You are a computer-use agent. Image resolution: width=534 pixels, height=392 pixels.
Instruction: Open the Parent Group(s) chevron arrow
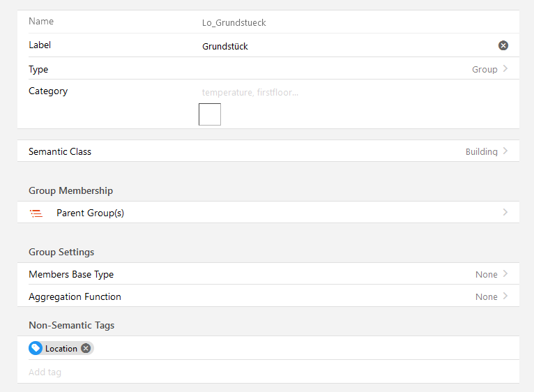[505, 213]
